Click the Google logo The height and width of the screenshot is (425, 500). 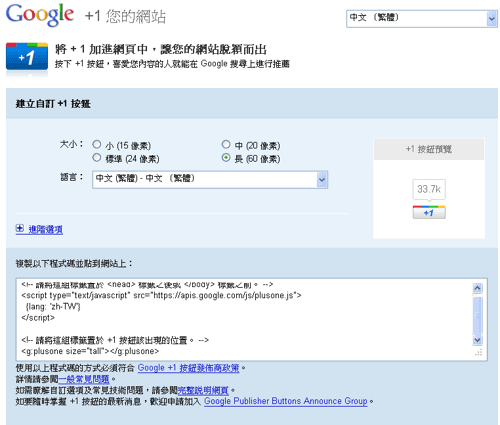[x=40, y=15]
